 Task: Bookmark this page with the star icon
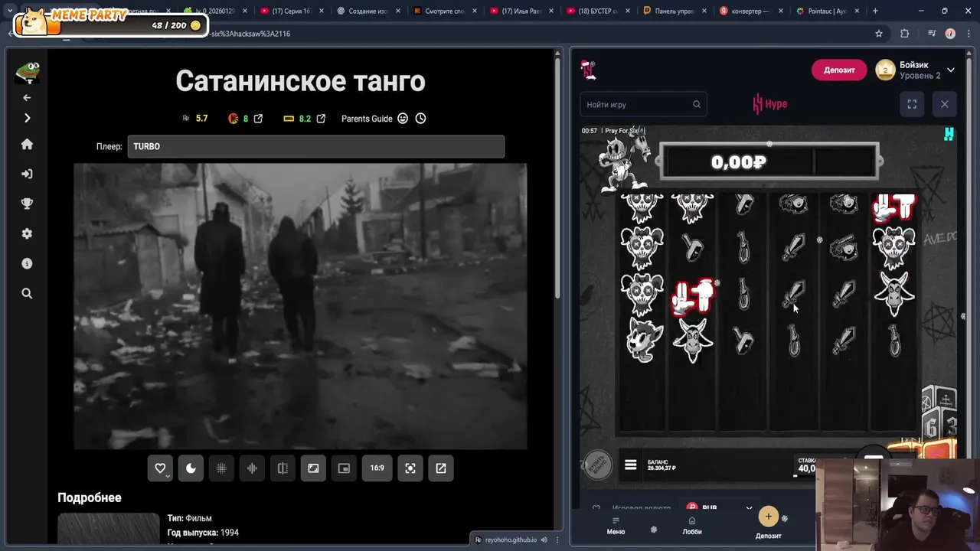click(x=879, y=34)
